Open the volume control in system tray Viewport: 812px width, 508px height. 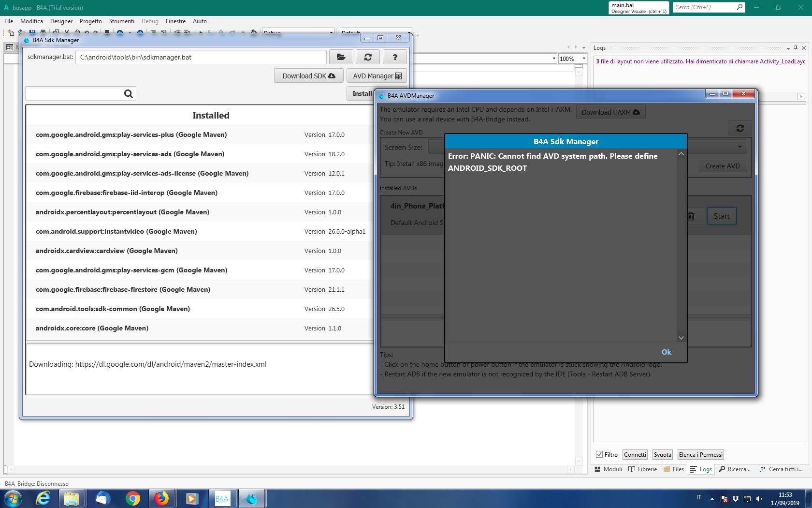point(759,499)
